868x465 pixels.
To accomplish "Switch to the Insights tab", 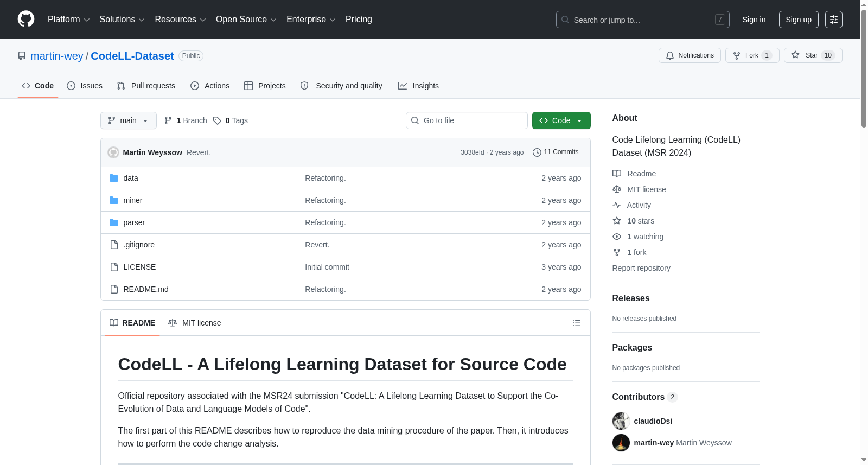I will pos(418,86).
